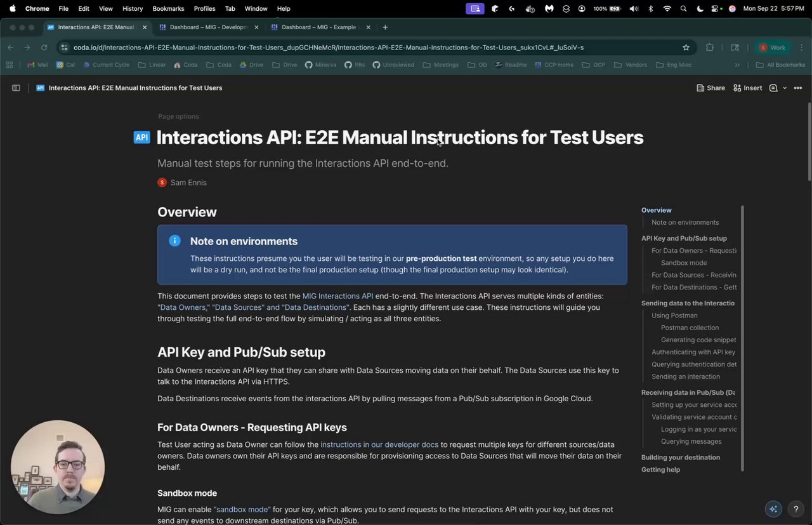Expand the chevron next to comments icon
The image size is (812, 525).
785,88
